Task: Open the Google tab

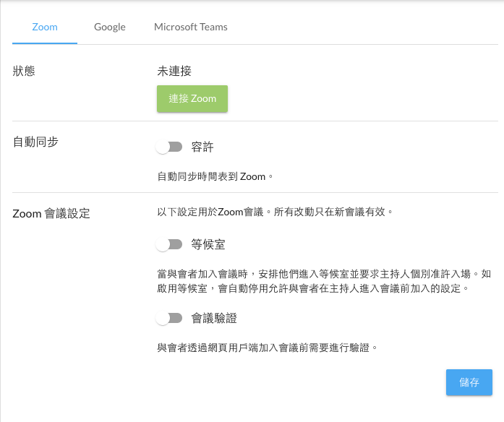Action: 110,27
